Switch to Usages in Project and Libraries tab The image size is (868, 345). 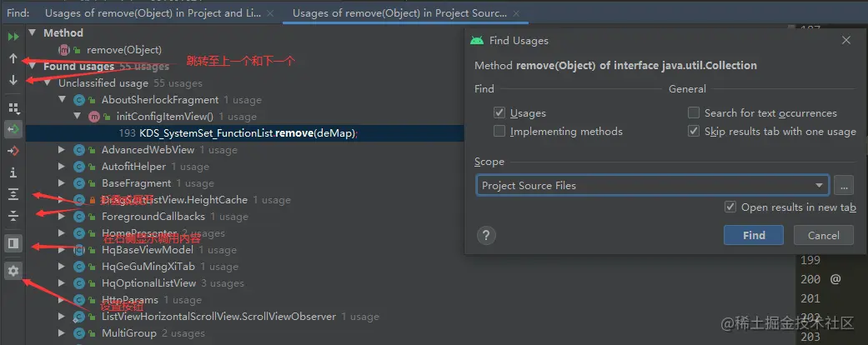[x=153, y=12]
